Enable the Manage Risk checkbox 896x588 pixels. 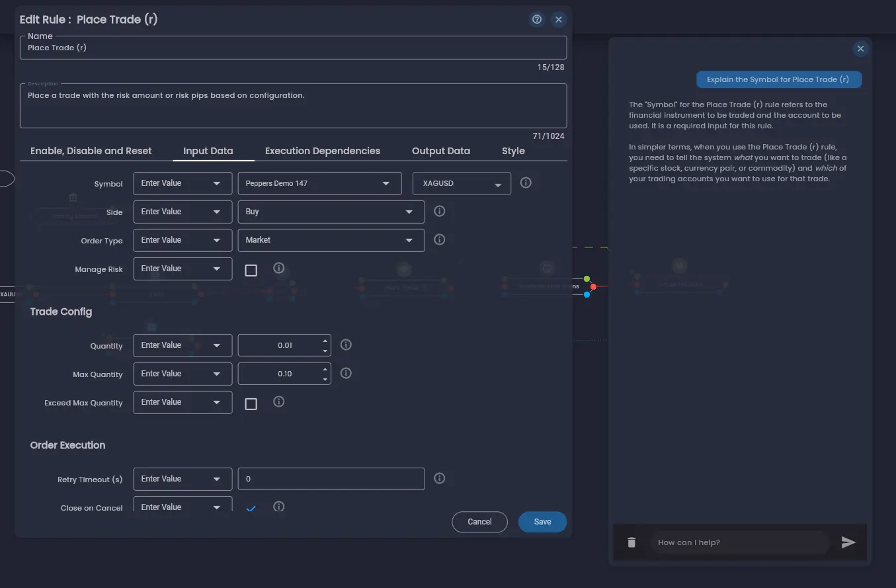click(x=251, y=270)
